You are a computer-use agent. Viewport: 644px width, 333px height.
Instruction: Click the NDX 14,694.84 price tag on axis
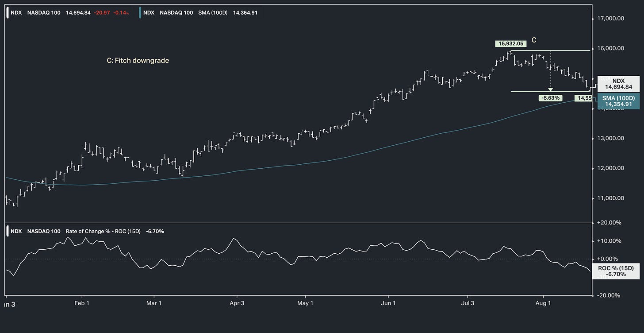coord(618,84)
